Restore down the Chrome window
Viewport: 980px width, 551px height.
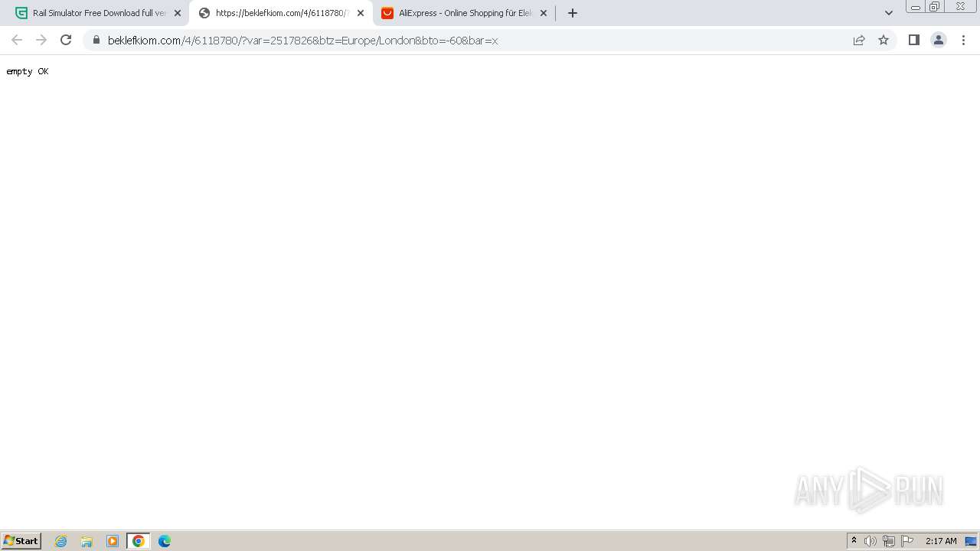[935, 7]
